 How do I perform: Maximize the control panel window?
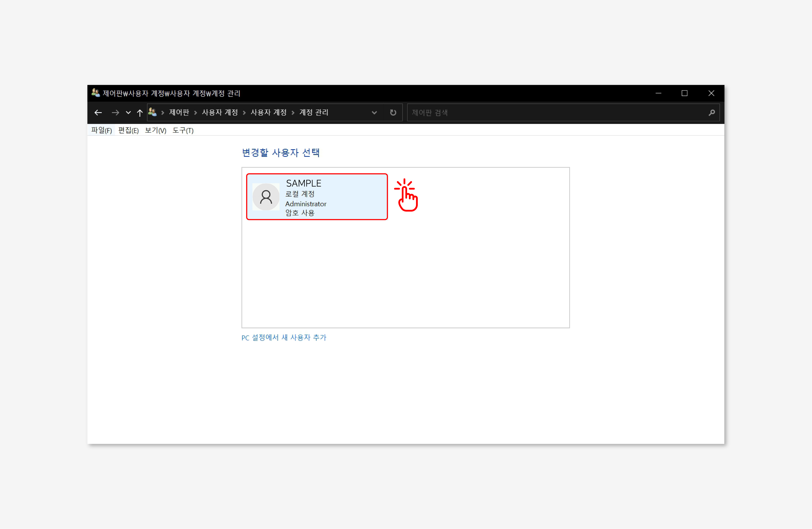coord(684,93)
